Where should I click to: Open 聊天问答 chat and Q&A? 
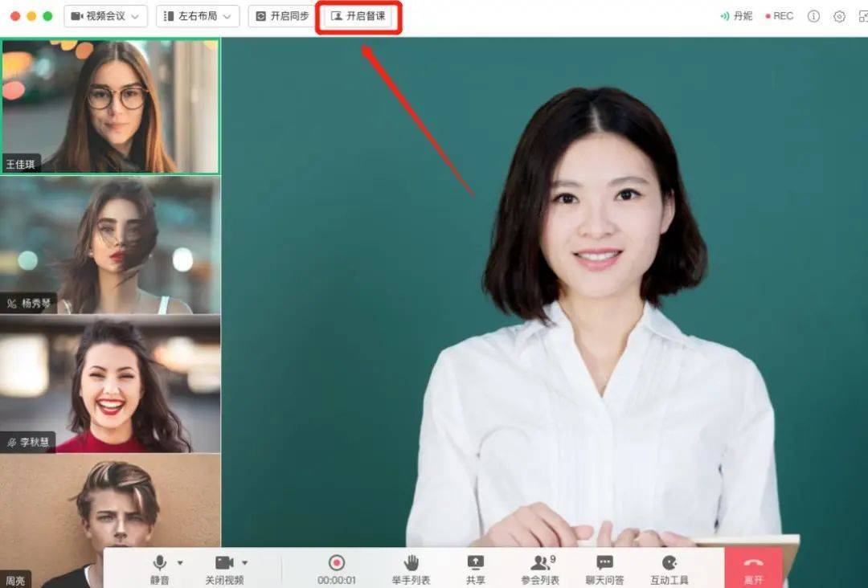click(x=604, y=567)
